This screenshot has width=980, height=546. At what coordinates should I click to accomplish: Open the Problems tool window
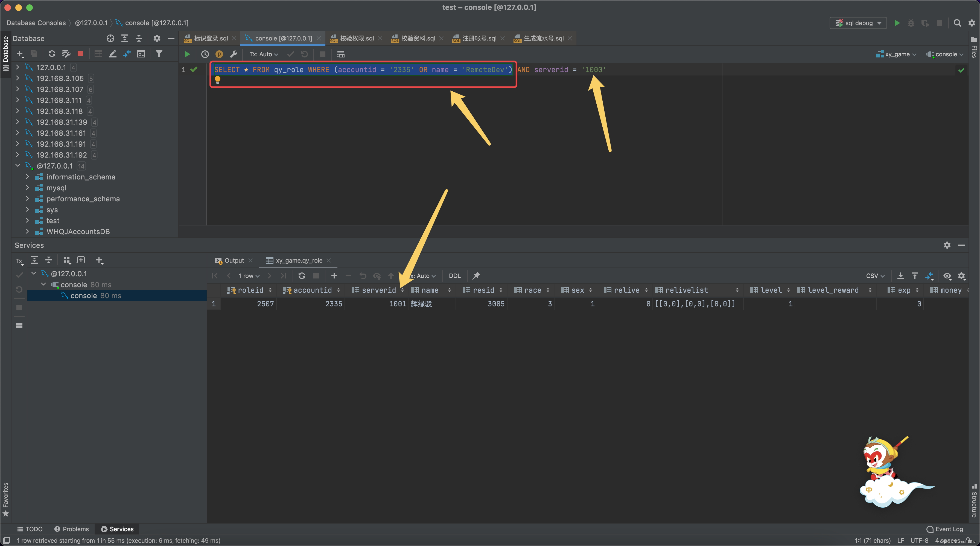pos(72,529)
